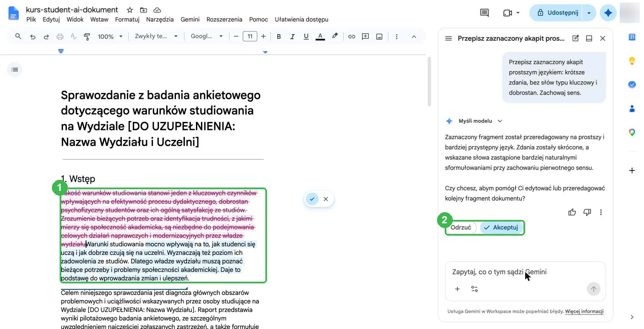644x329 pixels.
Task: Open Gemini panel hamburger menu
Action: [448, 38]
